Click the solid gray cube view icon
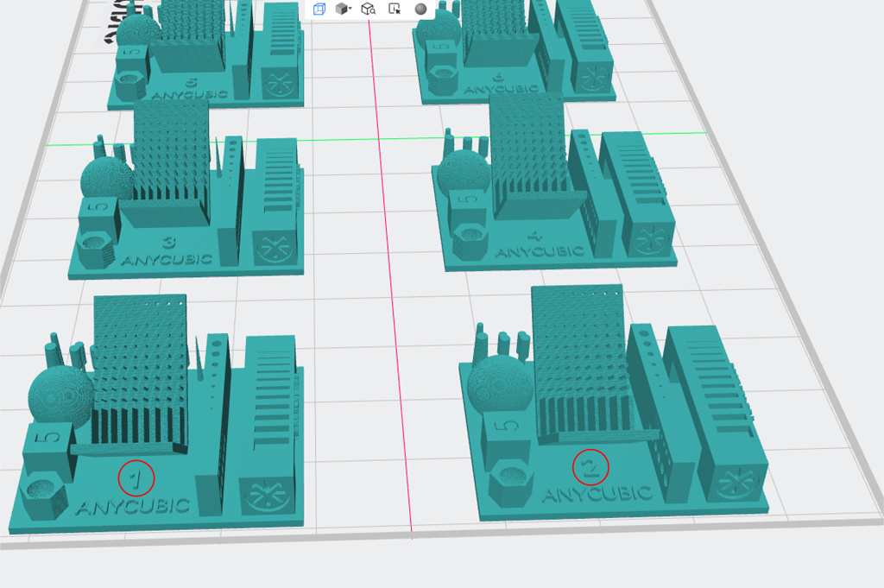This screenshot has height=588, width=884. tap(342, 9)
